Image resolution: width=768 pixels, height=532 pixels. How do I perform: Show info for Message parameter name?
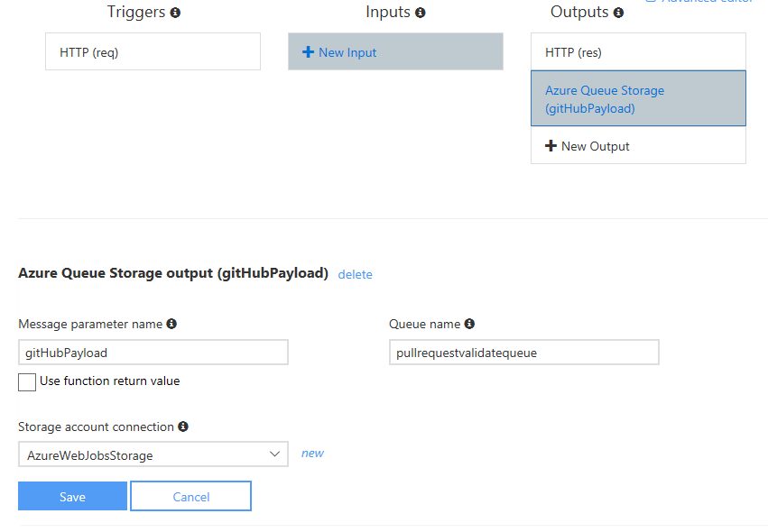click(171, 324)
